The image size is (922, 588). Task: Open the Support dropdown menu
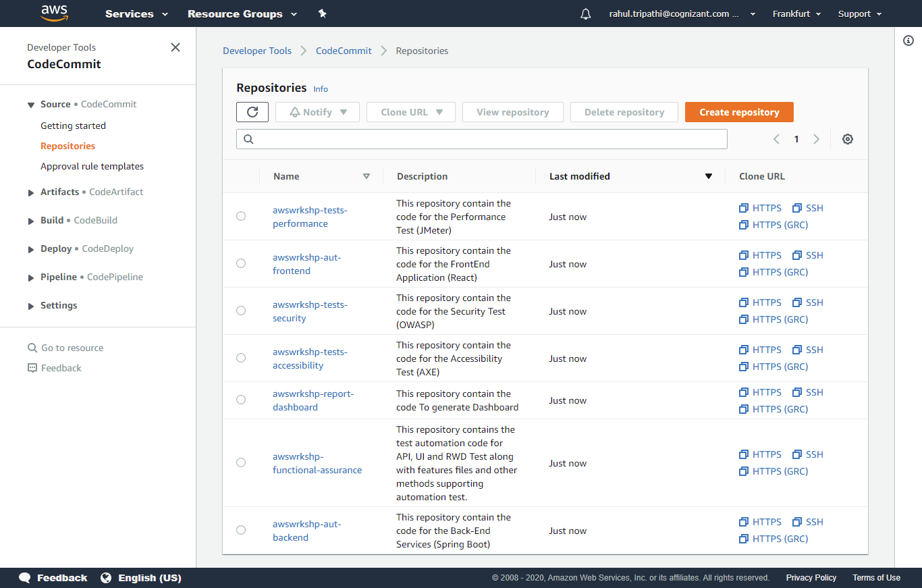tap(860, 14)
